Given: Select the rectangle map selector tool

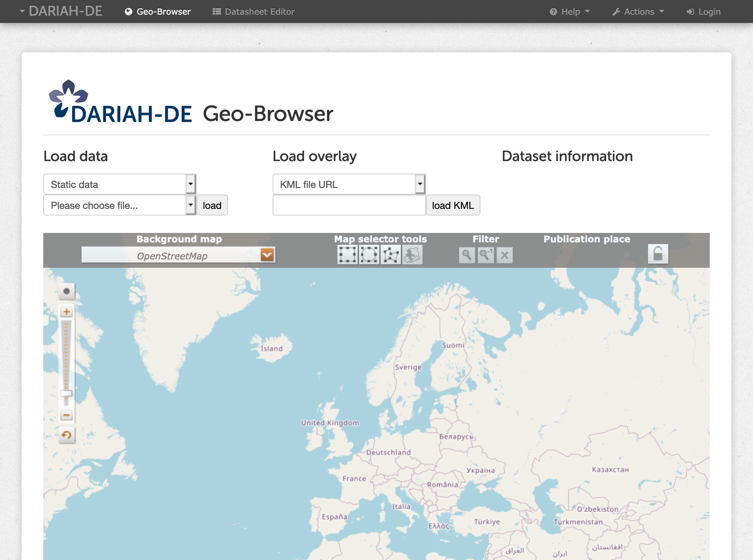Looking at the screenshot, I should 347,255.
